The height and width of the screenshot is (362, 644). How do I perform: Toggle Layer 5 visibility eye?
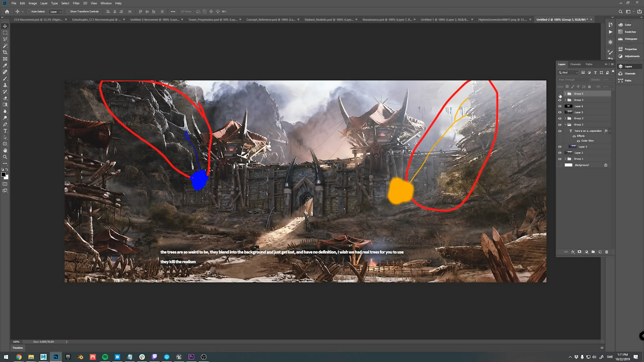coord(560,112)
